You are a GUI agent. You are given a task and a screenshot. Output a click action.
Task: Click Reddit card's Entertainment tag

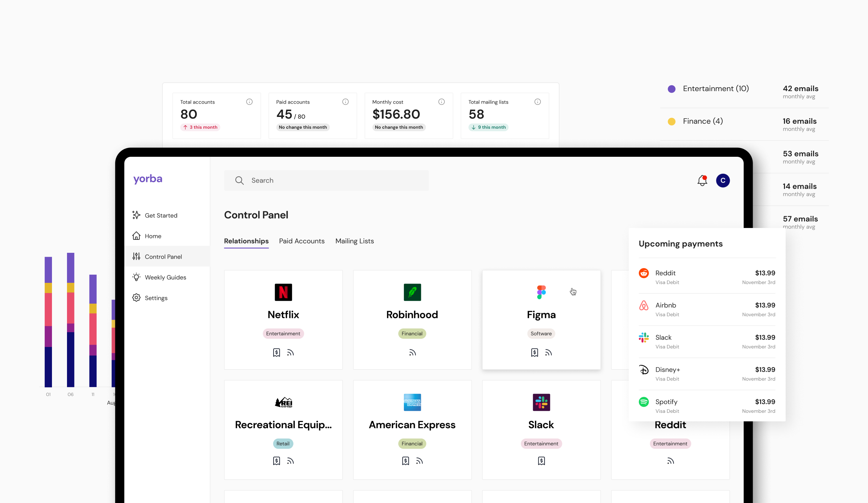pos(670,444)
